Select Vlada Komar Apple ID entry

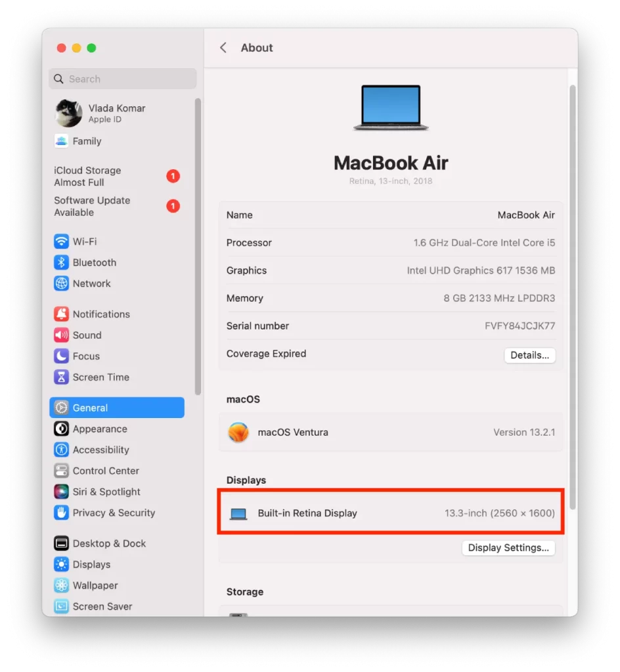[117, 113]
